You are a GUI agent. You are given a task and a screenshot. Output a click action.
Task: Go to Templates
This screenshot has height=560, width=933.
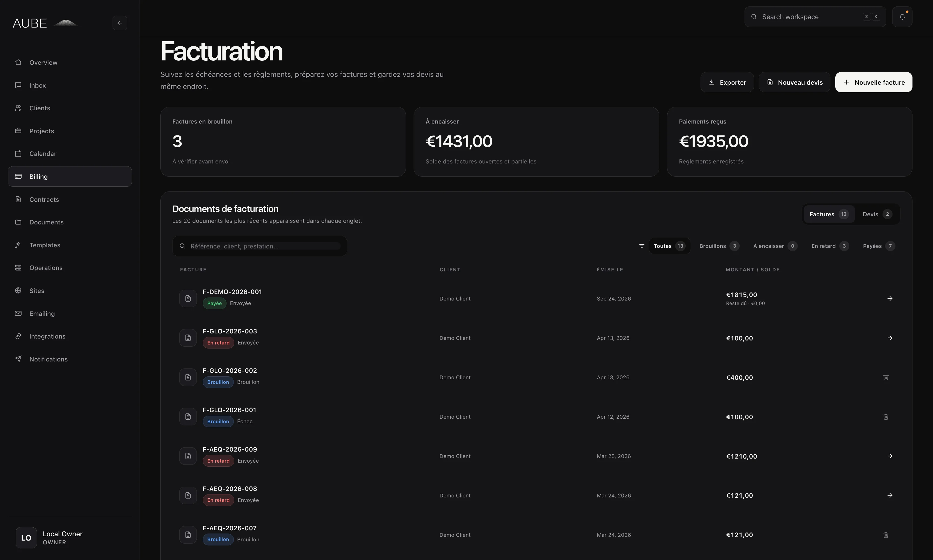click(x=70, y=245)
